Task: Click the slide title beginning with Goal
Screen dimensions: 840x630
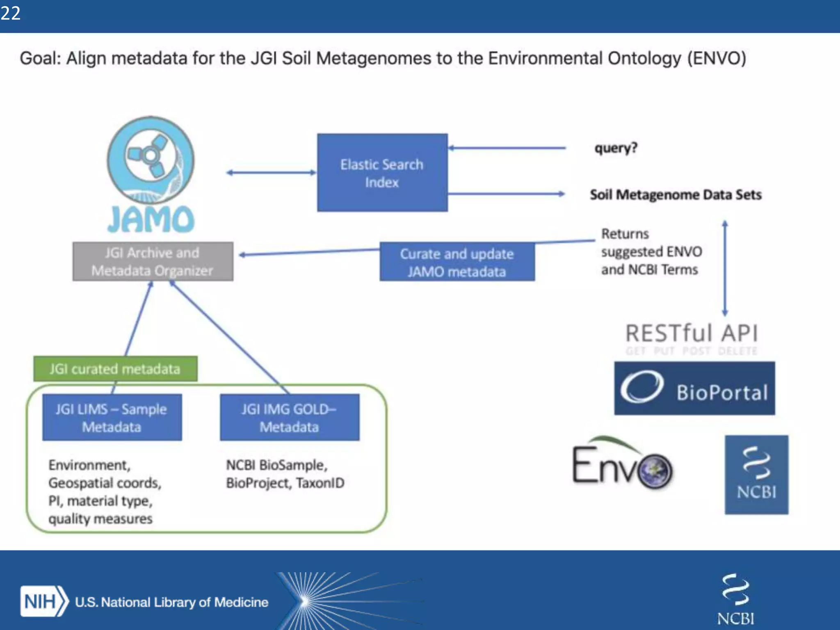Action: coord(382,58)
